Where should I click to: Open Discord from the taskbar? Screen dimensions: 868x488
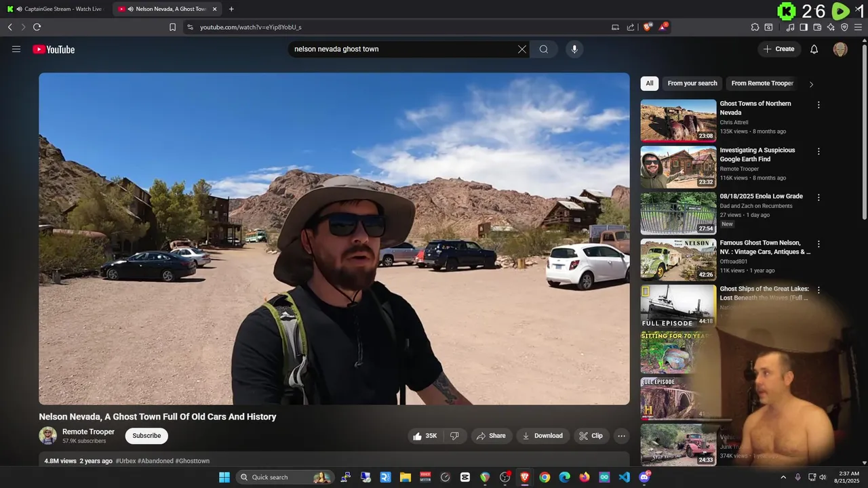point(644,477)
